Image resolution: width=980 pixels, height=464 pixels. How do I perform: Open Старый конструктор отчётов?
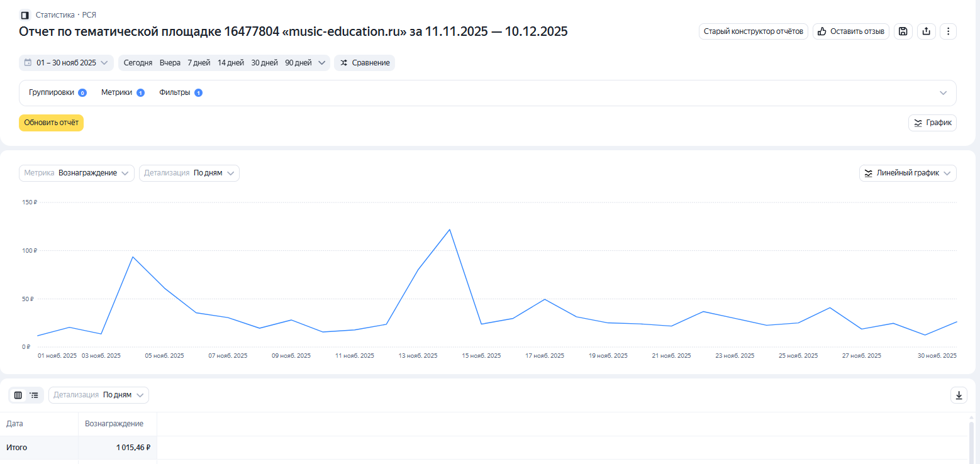pos(753,31)
